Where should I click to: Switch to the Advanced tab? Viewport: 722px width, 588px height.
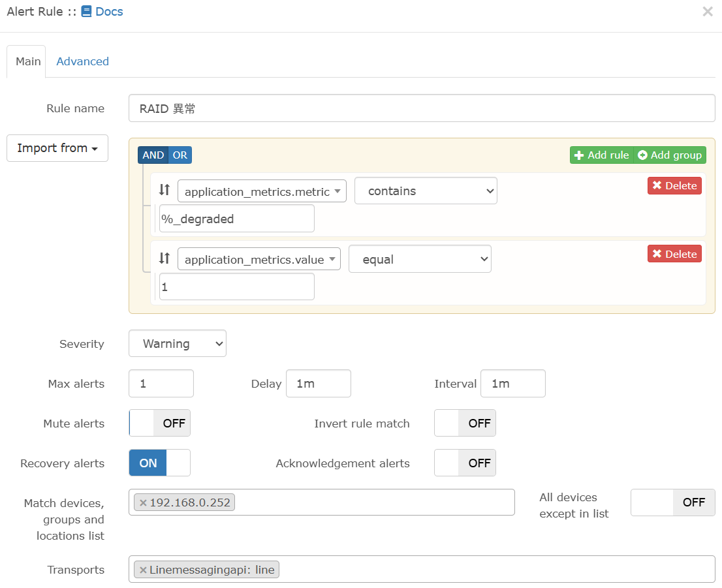82,61
